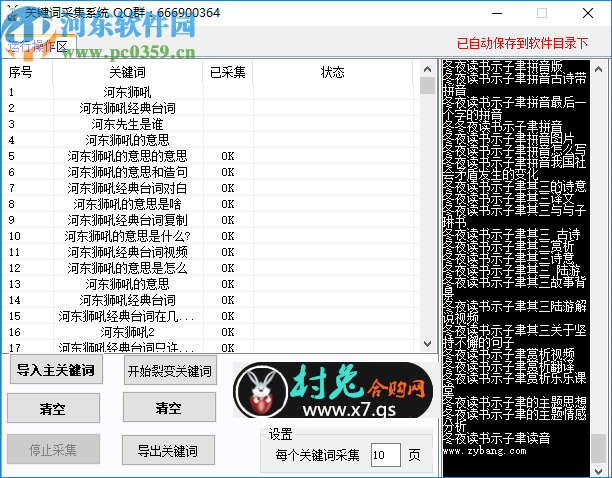Close the 关键词采集系统 window
This screenshot has width=612, height=478.
[588, 13]
